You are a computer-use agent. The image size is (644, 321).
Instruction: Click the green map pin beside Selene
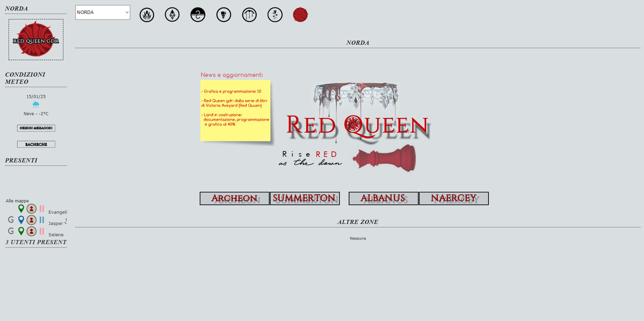coord(21,231)
